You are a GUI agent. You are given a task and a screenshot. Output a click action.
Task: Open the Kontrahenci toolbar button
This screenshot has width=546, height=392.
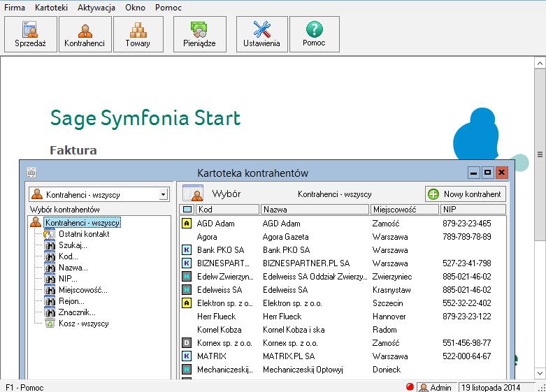click(85, 34)
